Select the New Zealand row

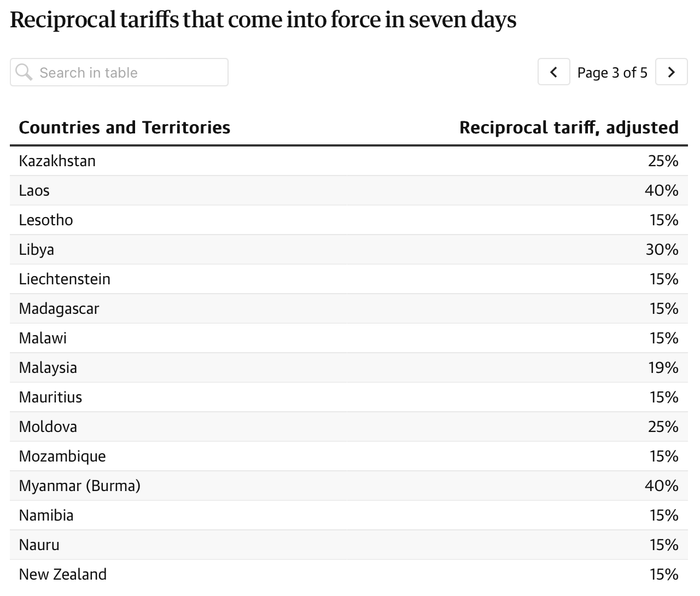pyautogui.click(x=349, y=574)
